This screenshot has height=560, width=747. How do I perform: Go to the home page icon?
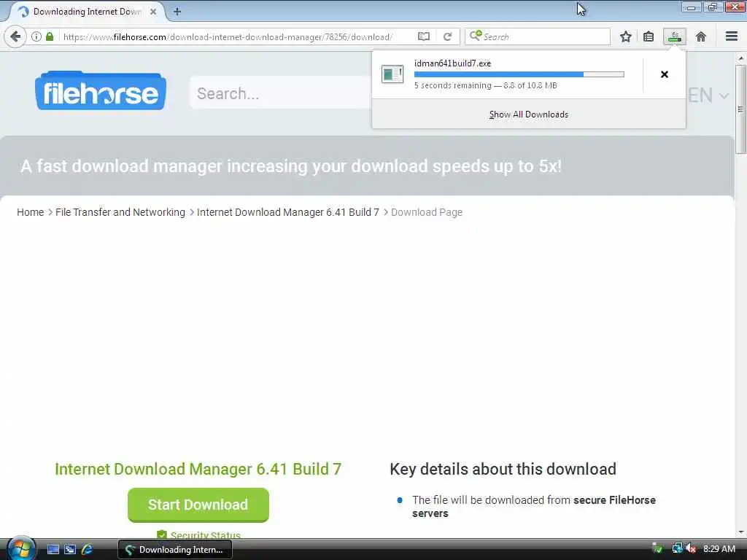[701, 36]
